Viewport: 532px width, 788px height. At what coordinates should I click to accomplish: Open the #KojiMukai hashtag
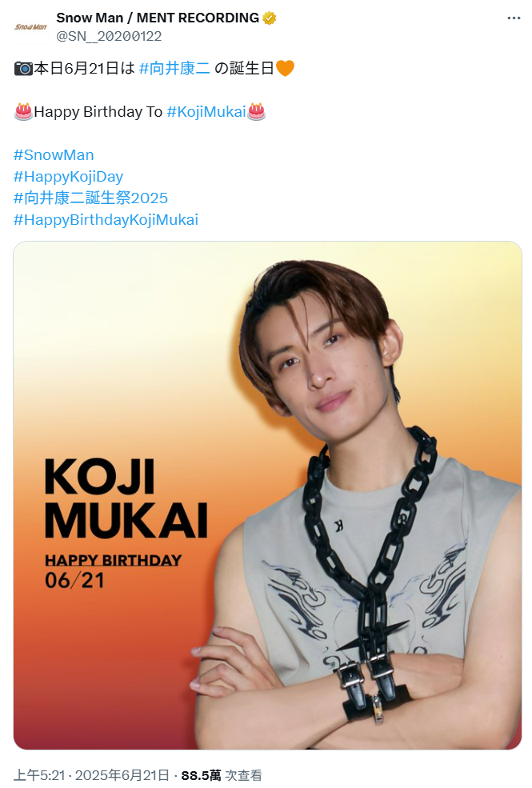(x=206, y=111)
